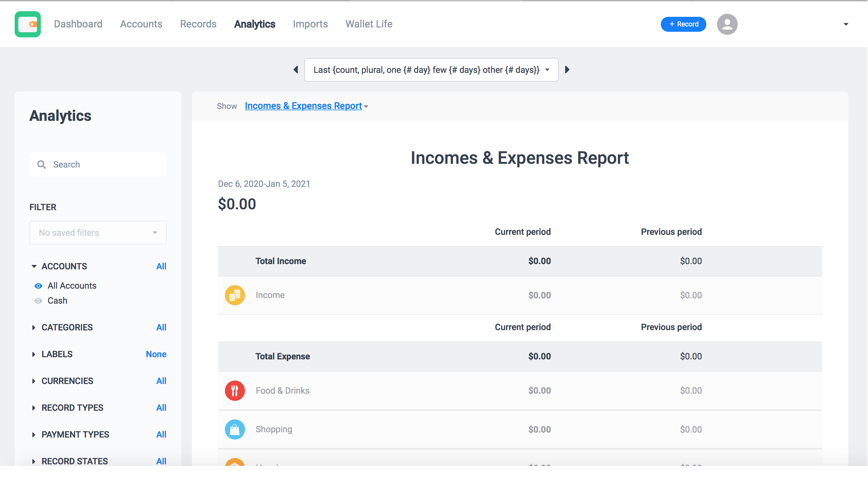The width and height of the screenshot is (868, 488).
Task: Click All next to CURRENCIES
Action: (161, 381)
